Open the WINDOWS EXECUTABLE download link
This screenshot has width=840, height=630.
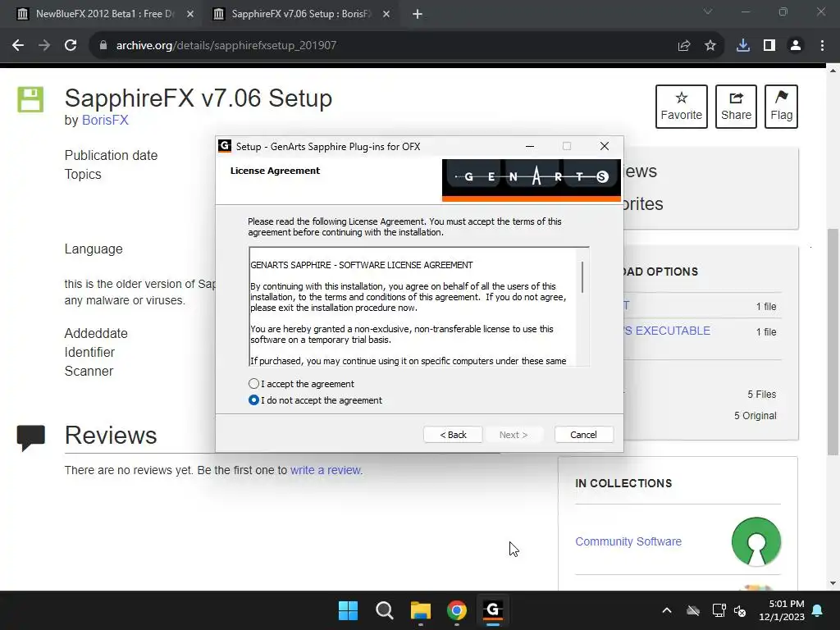668,331
